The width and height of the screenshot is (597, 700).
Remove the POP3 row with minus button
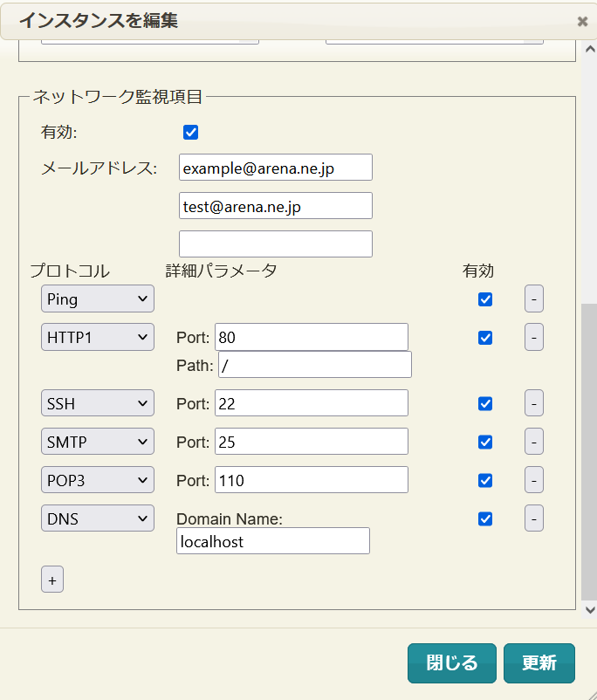534,480
